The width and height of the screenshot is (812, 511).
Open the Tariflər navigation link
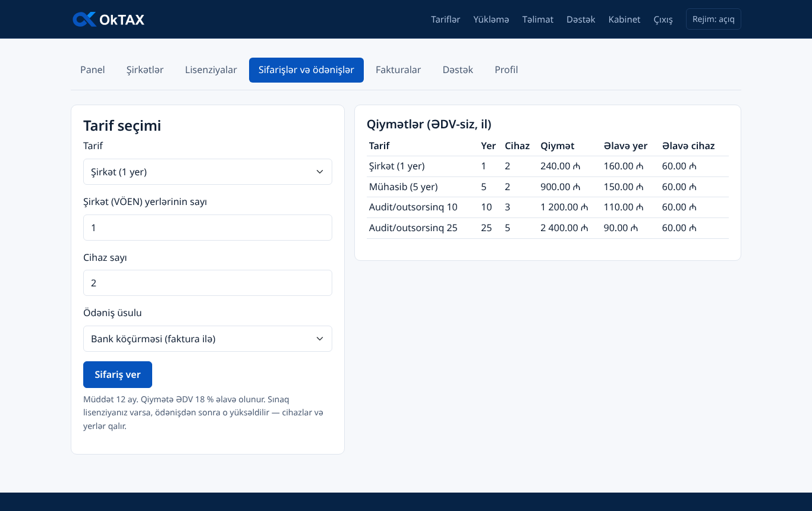(x=446, y=20)
